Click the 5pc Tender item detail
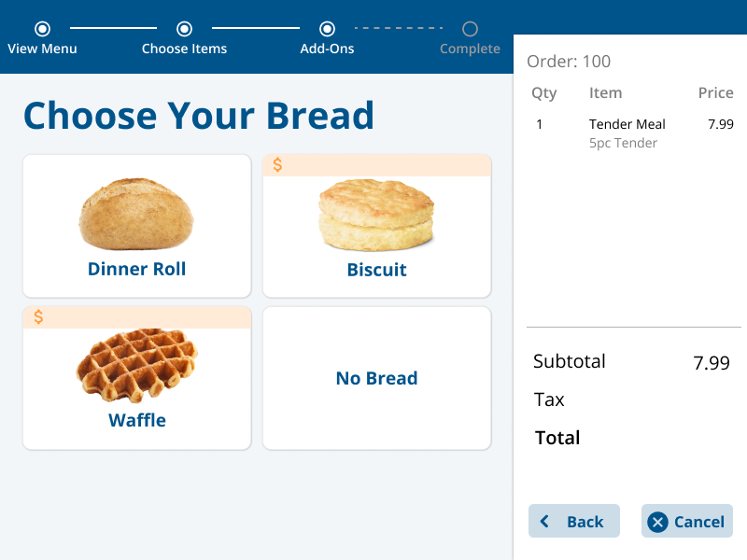 (x=623, y=143)
